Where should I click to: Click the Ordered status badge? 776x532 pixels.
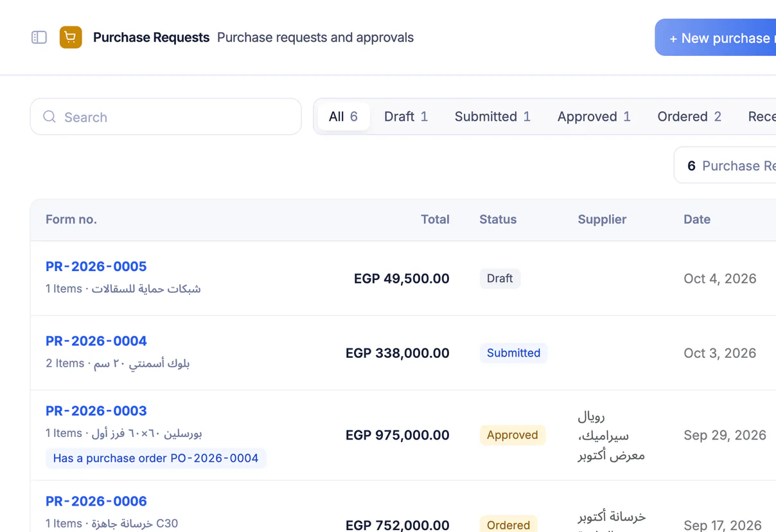click(508, 525)
